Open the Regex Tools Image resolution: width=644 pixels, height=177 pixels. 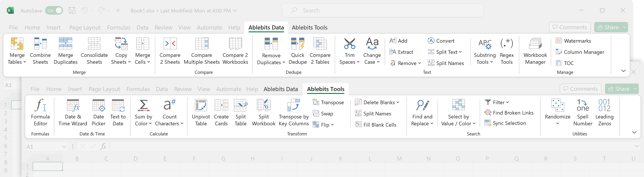pos(507,51)
